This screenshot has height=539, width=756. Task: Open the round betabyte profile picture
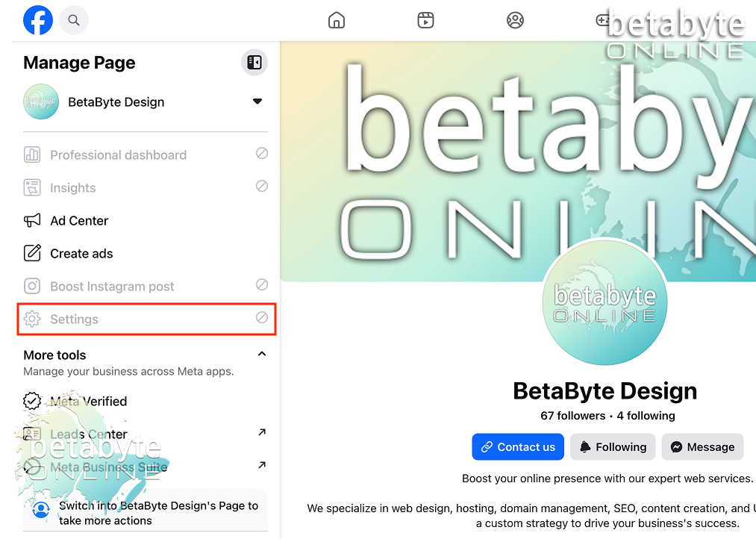605,303
